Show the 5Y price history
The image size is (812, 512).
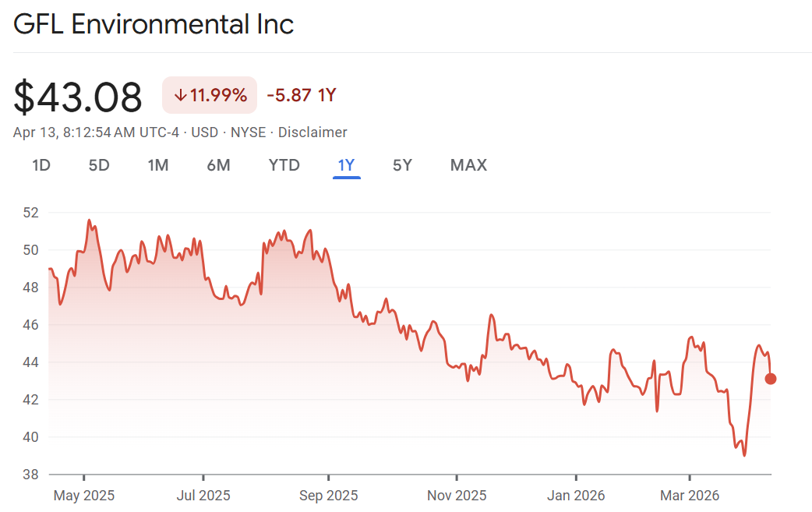(402, 165)
